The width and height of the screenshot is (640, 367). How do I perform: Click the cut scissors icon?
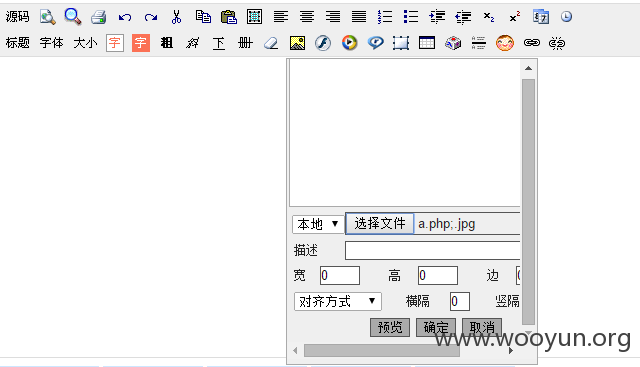(x=176, y=17)
